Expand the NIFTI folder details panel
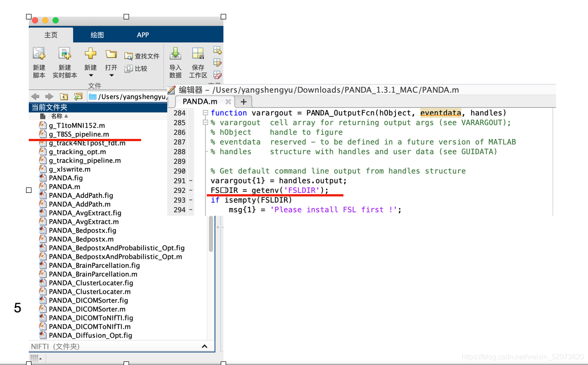The width and height of the screenshot is (588, 365). (205, 347)
